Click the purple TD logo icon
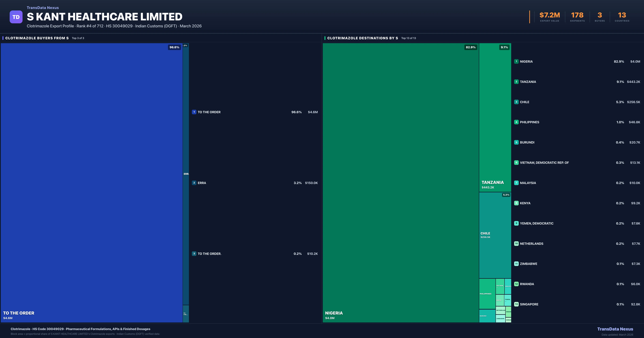Screen dimensions: 644x338 point(16,17)
